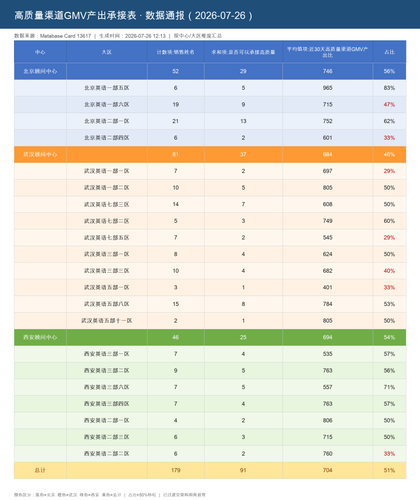Click the 大区 column header
This screenshot has height=500, width=420.
[107, 52]
